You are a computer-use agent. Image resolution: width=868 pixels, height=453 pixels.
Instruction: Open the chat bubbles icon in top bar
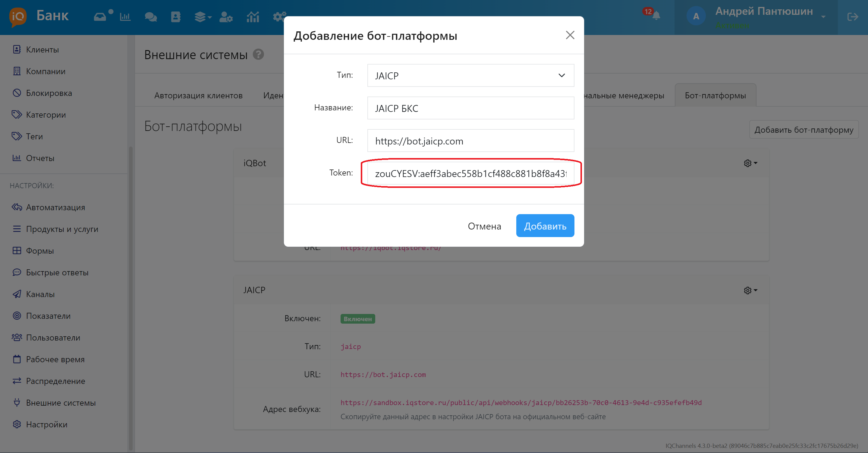(151, 17)
